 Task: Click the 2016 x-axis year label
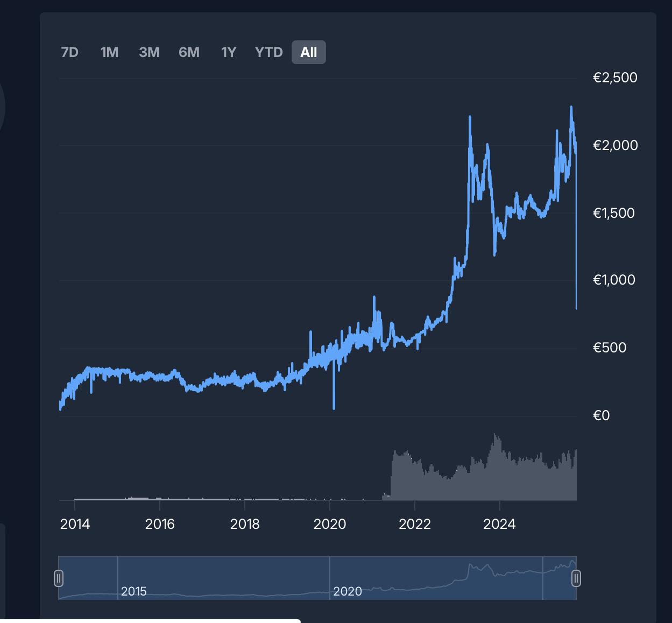pos(160,524)
